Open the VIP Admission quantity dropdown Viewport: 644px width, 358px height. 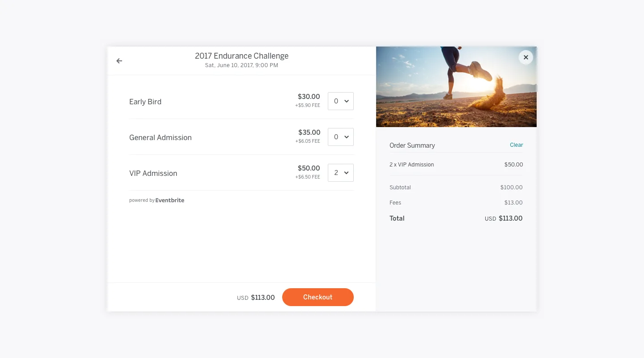(x=341, y=173)
